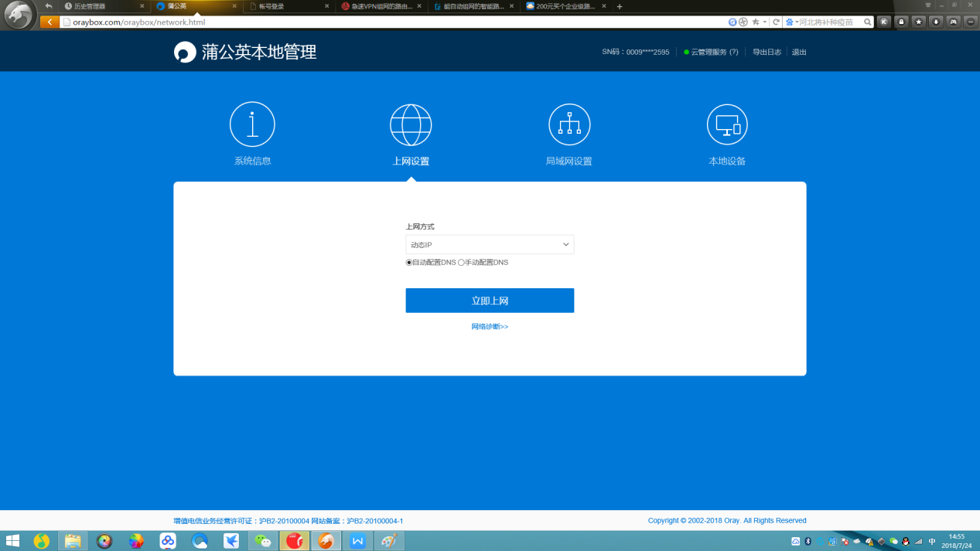The width and height of the screenshot is (980, 551).
Task: Click the browser back arrow button
Action: click(x=50, y=22)
